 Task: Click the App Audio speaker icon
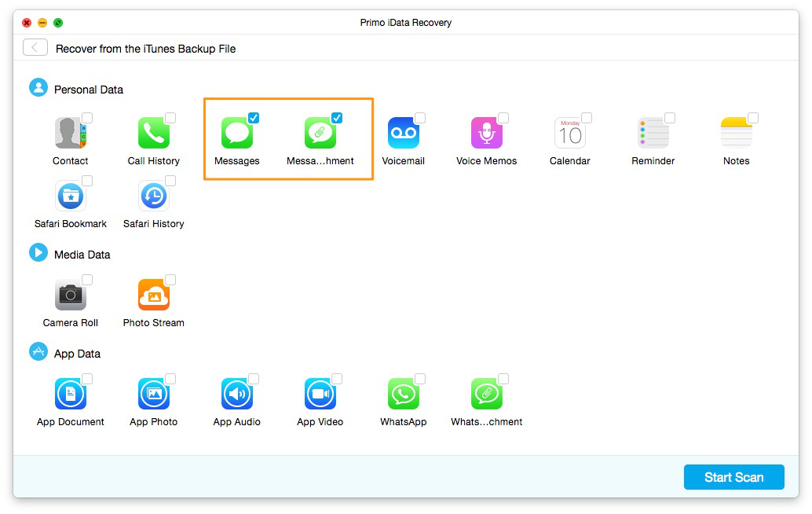(236, 394)
